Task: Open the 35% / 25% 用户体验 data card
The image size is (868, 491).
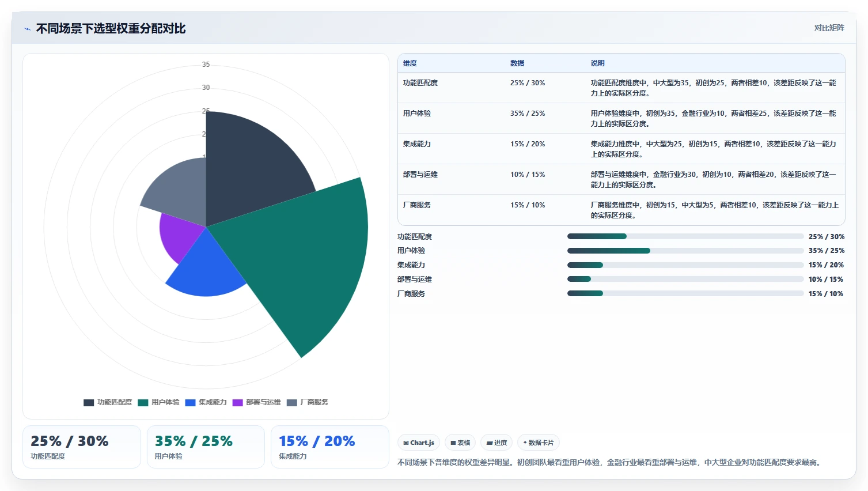Action: 206,447
